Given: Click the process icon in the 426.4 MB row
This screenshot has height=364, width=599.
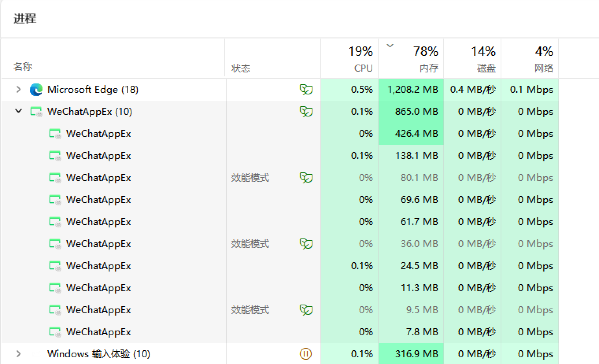Looking at the screenshot, I should [55, 134].
